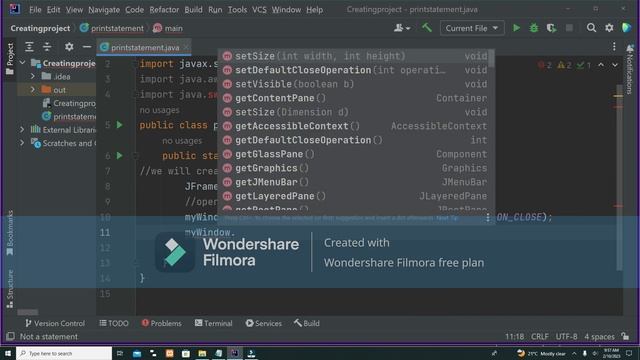Close the printstatement.java tab
This screenshot has width=640, height=360.
(x=186, y=47)
